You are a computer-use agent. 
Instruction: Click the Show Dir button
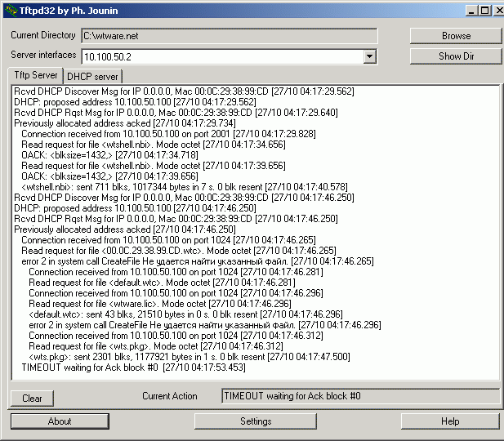click(x=455, y=56)
